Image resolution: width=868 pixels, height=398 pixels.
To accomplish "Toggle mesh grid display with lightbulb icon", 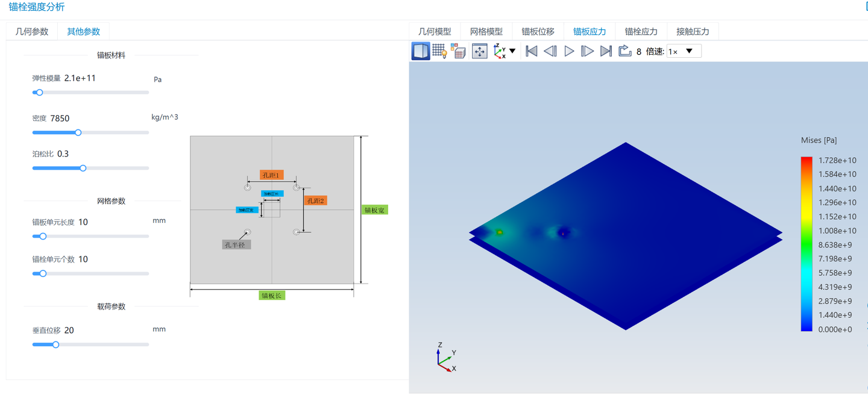I will pyautogui.click(x=439, y=51).
